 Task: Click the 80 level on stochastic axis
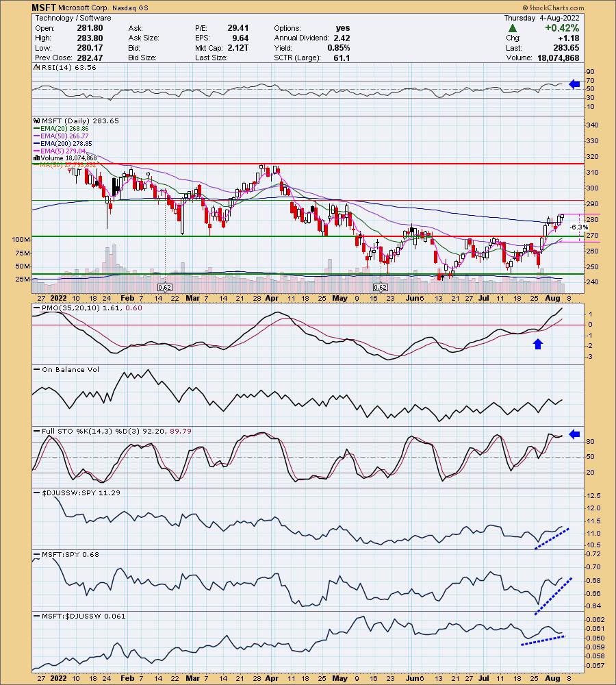[x=590, y=442]
